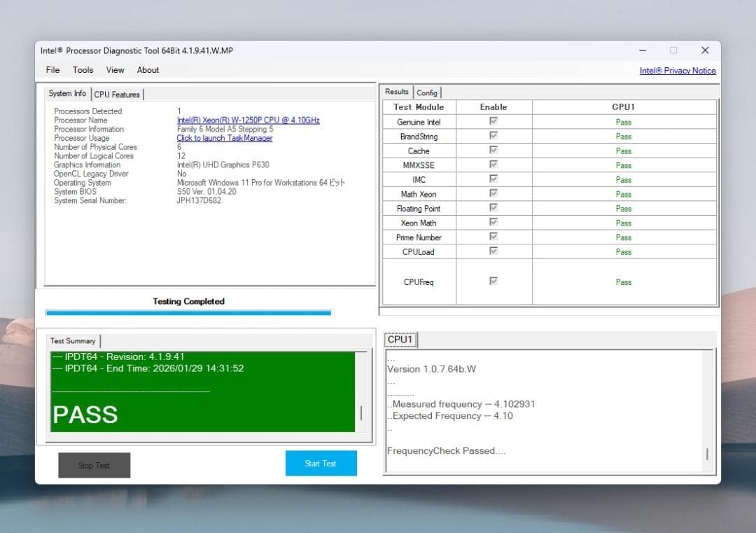
Task: Toggle the Prime Number test checkbox
Action: tap(493, 237)
